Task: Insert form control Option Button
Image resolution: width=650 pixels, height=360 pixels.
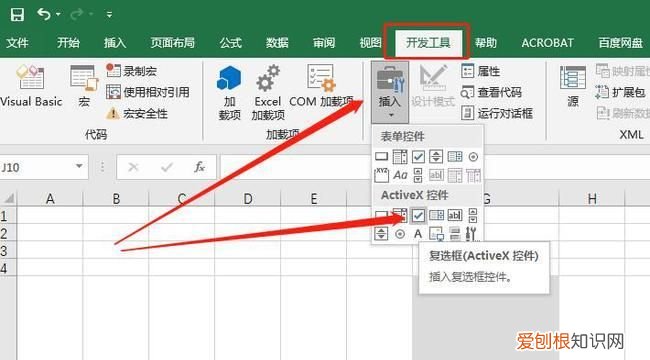Action: [473, 157]
